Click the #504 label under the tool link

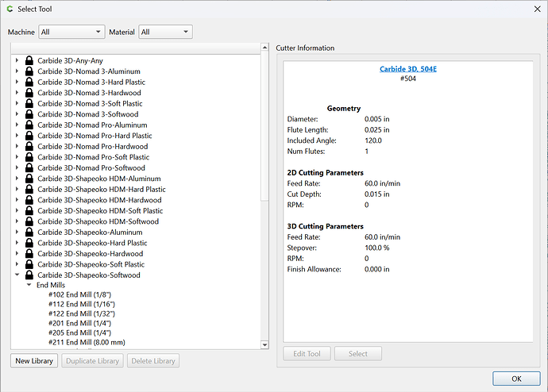tap(408, 79)
